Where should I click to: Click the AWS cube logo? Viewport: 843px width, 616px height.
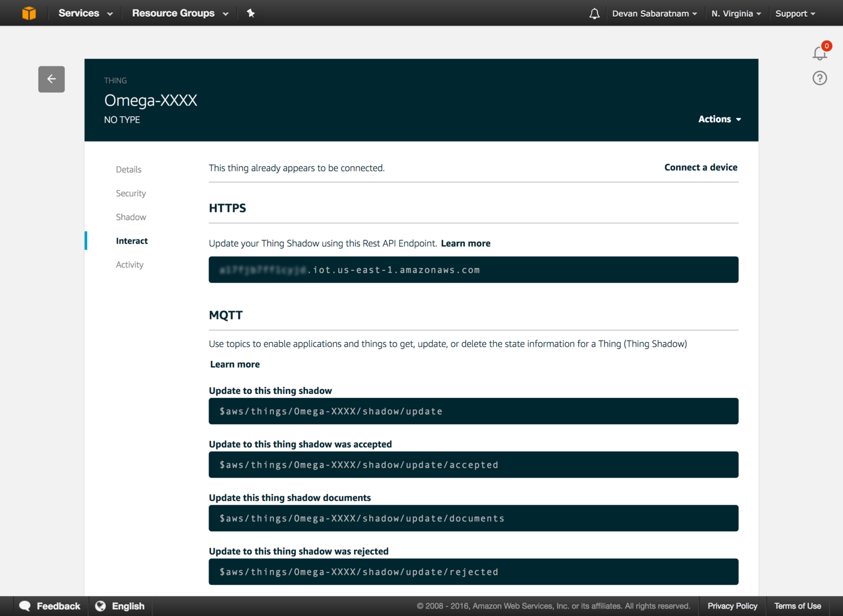point(29,13)
